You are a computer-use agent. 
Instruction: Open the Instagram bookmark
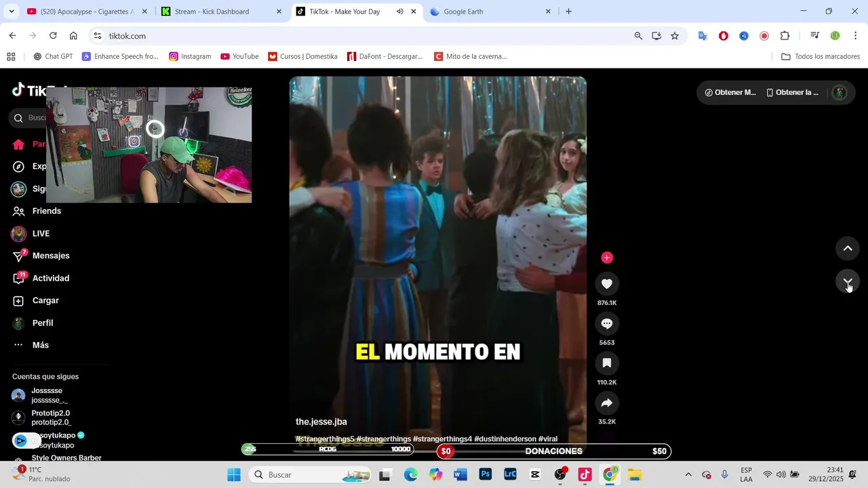coord(190,57)
